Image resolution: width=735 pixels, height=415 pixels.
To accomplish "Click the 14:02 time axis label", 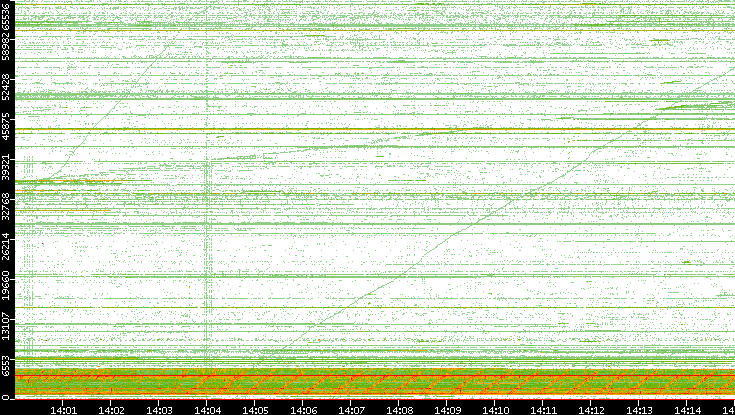I will [111, 410].
